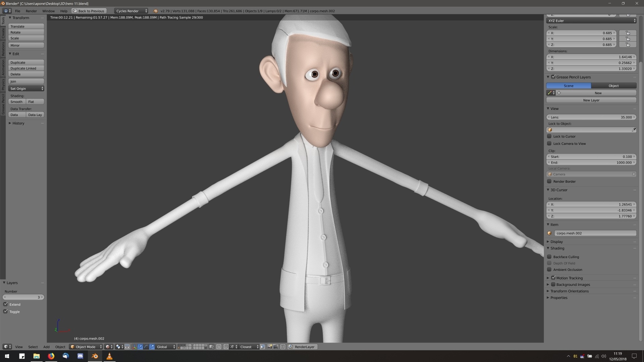
Task: Toggle the Background Images checkbox
Action: [x=553, y=285]
